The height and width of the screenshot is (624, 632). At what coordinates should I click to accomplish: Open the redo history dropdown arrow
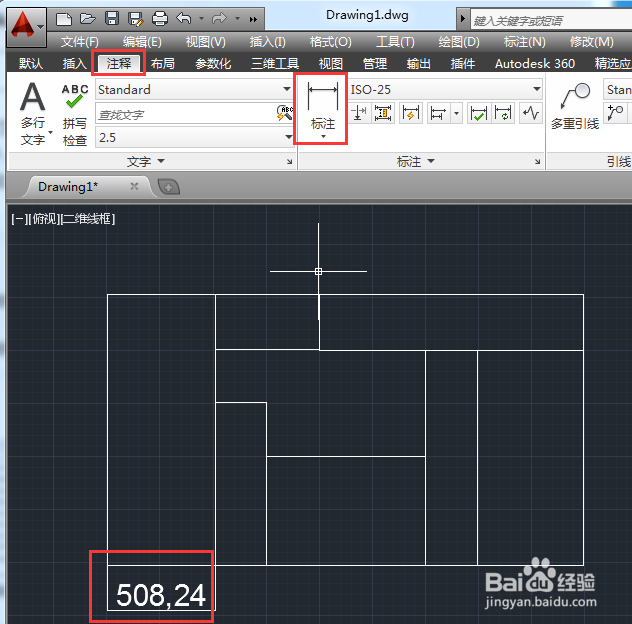pos(237,19)
